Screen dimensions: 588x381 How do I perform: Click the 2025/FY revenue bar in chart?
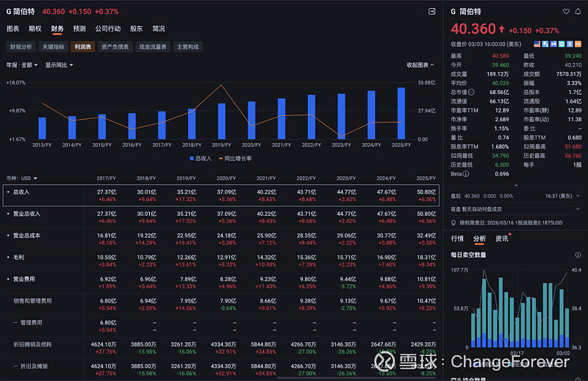[401, 114]
